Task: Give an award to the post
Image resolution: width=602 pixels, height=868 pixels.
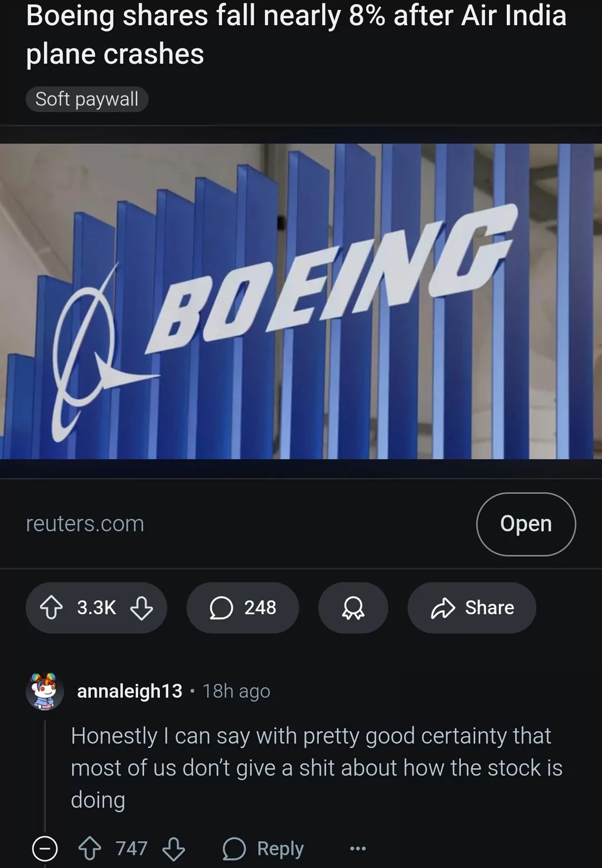Action: click(x=353, y=607)
